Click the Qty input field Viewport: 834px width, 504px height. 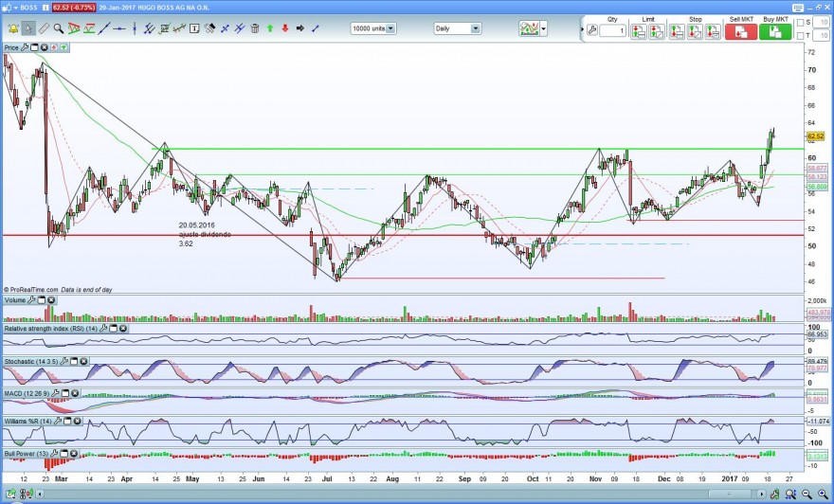[613, 31]
